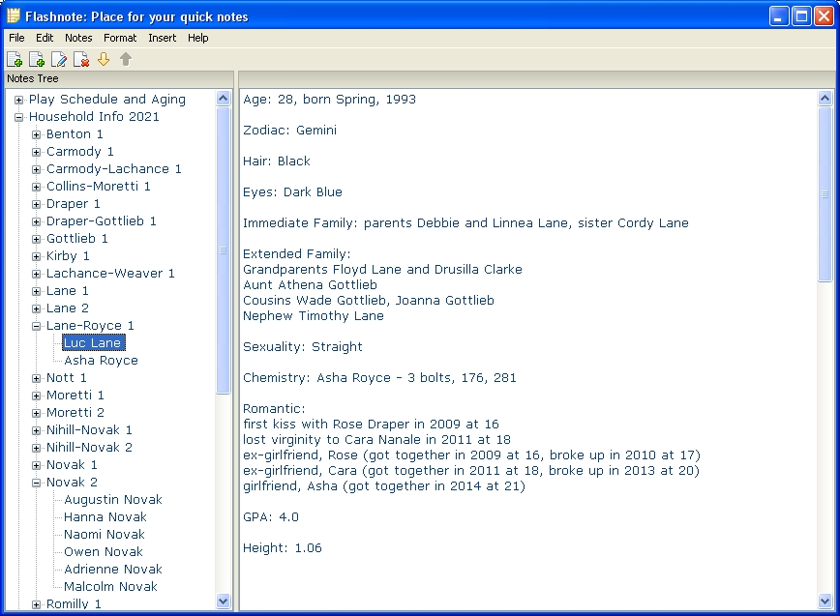Expand the Draper-Gottlieb 1 household

pyautogui.click(x=36, y=221)
